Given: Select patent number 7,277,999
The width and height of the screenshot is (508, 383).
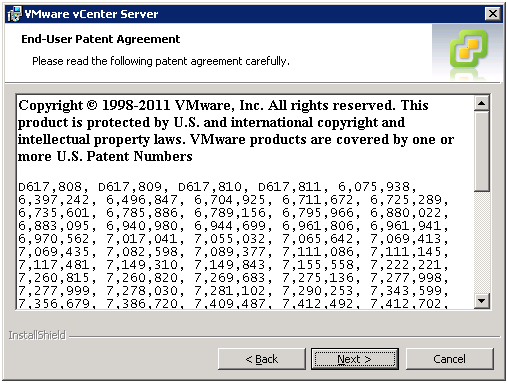Looking at the screenshot, I should (54, 291).
